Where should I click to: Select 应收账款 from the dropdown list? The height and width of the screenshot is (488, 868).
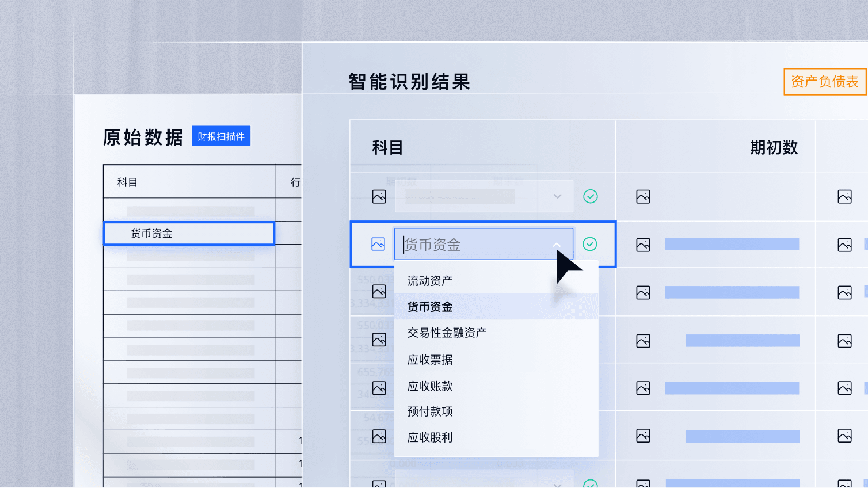[x=430, y=386]
